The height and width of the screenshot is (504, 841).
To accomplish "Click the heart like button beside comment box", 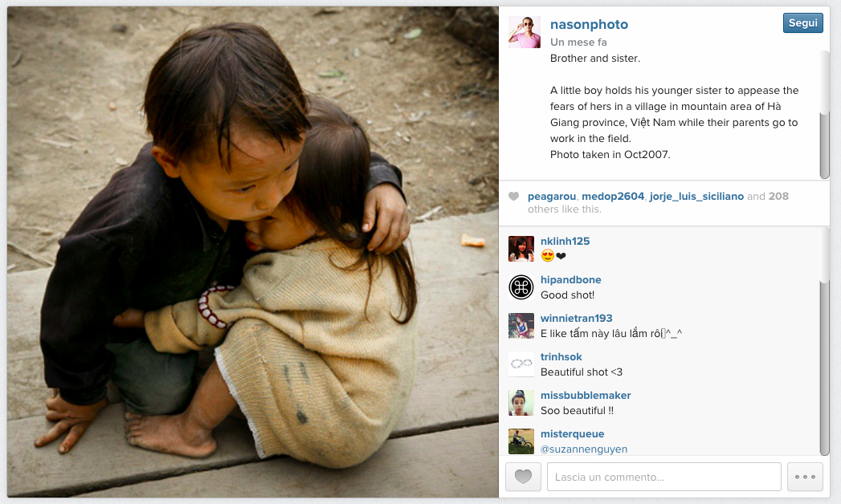I will point(523,477).
